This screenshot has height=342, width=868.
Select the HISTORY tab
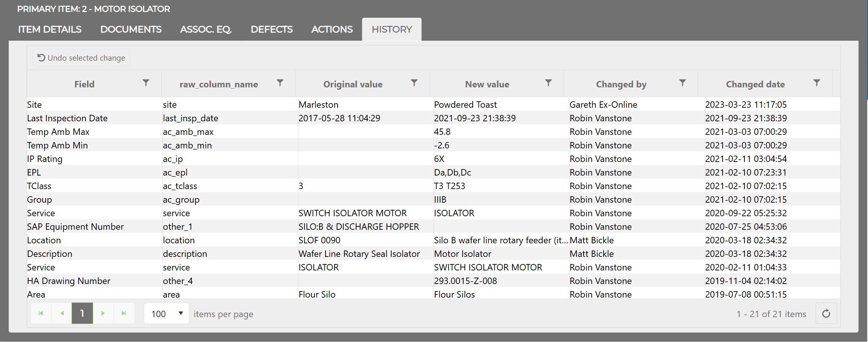click(392, 29)
